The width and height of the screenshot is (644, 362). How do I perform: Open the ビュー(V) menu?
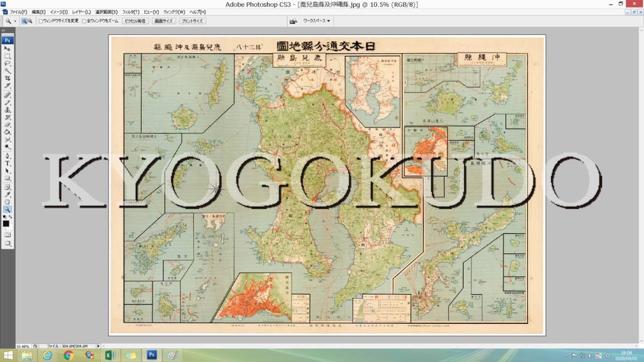pos(151,12)
